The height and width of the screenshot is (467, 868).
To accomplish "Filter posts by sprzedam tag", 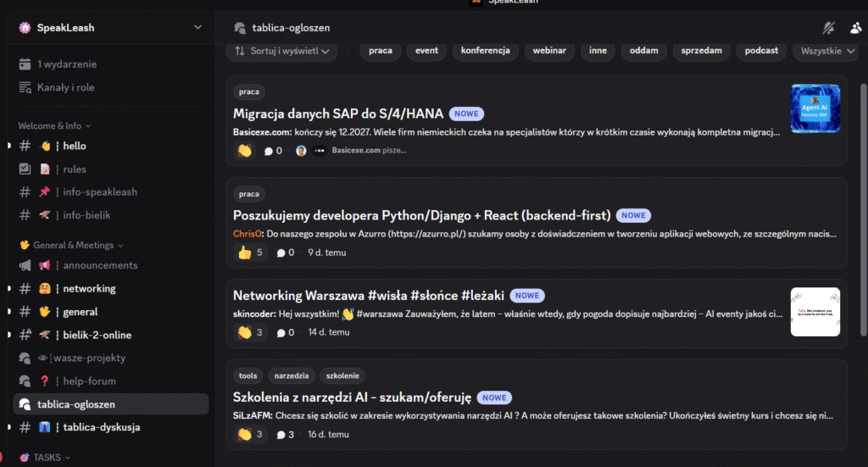I will click(x=701, y=50).
